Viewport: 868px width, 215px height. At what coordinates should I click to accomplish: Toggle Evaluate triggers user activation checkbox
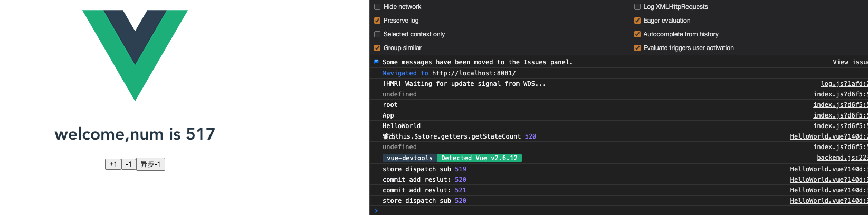pyautogui.click(x=637, y=48)
